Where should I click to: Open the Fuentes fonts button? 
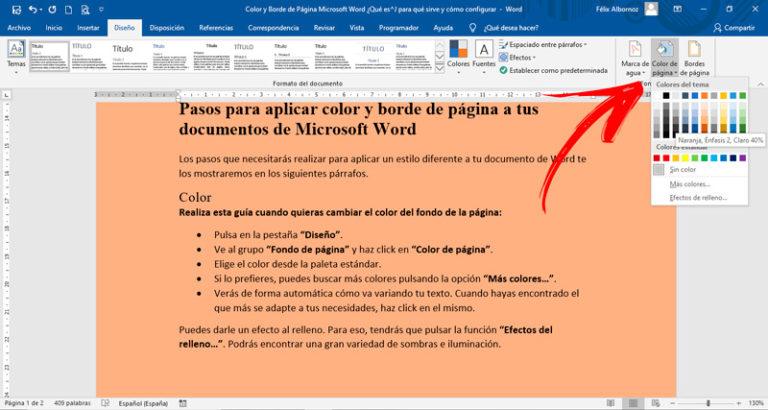[x=483, y=56]
